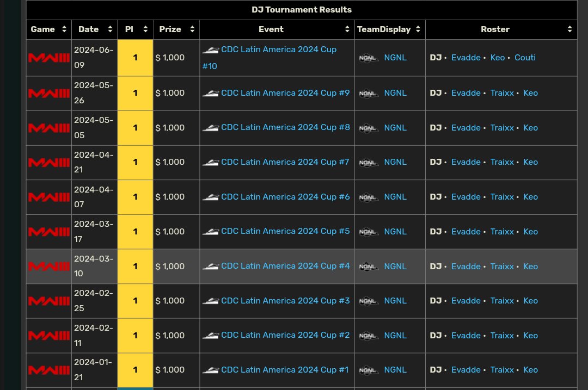Open Couti player link in Cup #10 roster
This screenshot has width=588, height=390.
point(525,58)
